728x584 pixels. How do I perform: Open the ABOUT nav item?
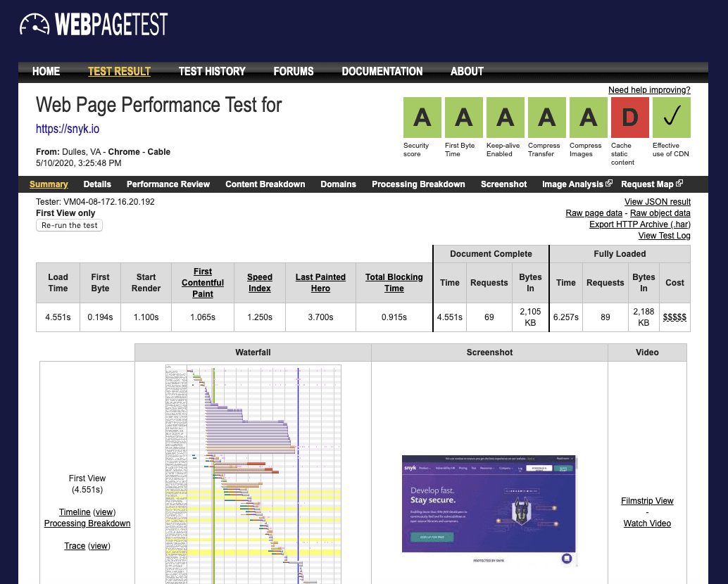pyautogui.click(x=467, y=72)
